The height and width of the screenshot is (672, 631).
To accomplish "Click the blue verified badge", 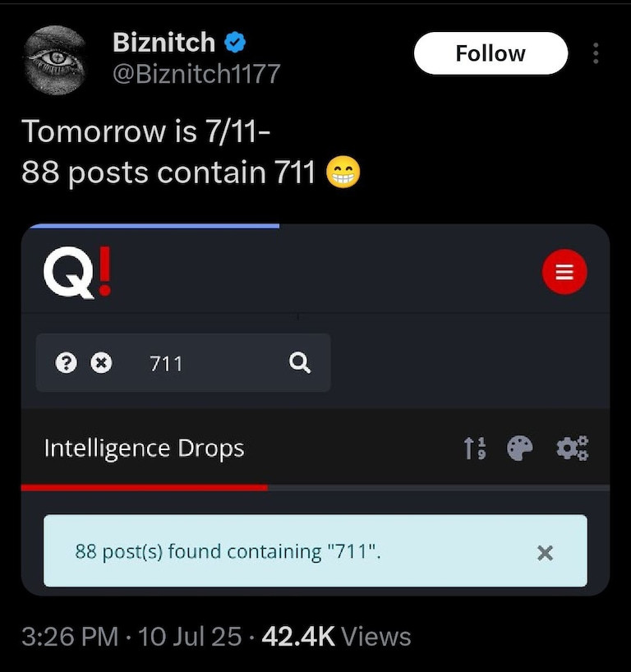I will 235,42.
